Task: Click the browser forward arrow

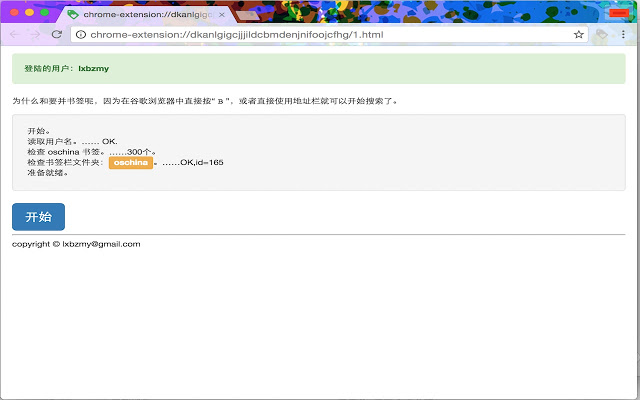Action: click(35, 34)
